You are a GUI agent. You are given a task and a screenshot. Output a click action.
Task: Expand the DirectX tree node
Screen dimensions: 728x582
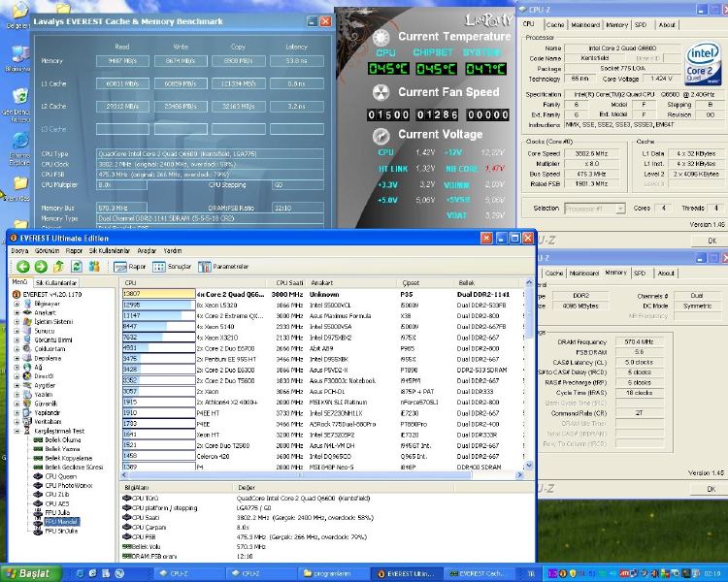(x=17, y=376)
